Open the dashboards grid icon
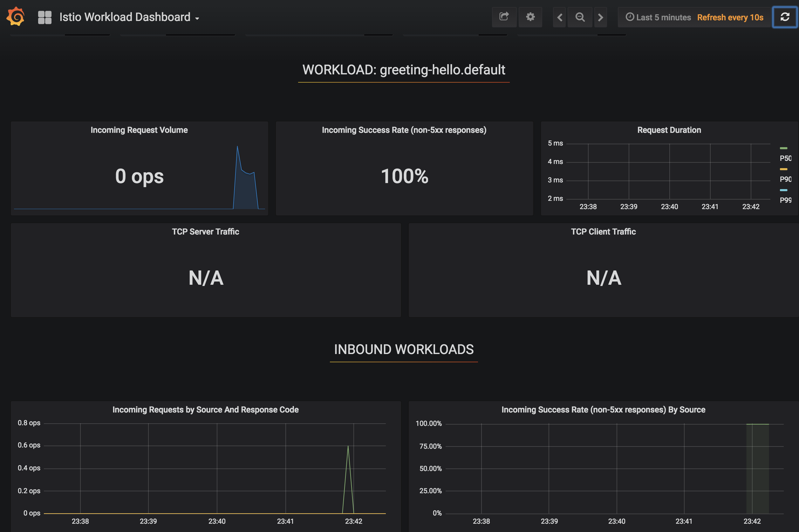 click(x=44, y=17)
